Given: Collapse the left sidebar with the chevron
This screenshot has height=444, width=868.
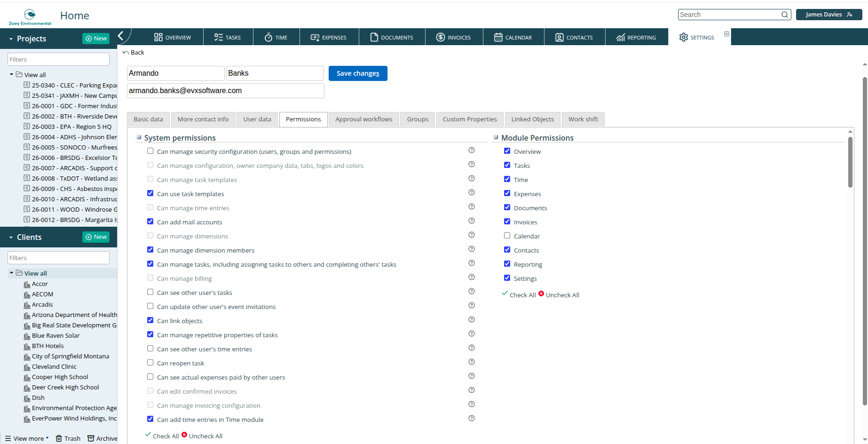Looking at the screenshot, I should pos(121,36).
